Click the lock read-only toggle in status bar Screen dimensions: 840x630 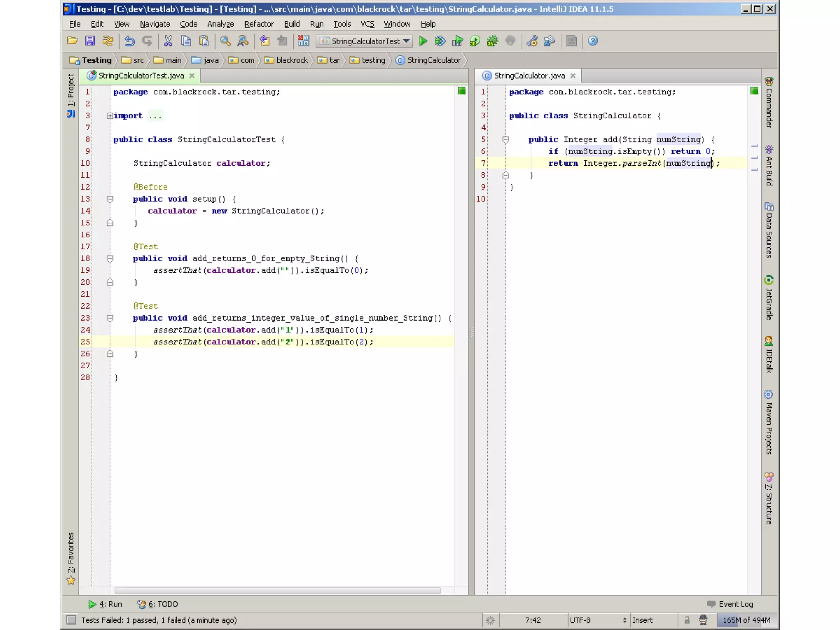click(687, 620)
